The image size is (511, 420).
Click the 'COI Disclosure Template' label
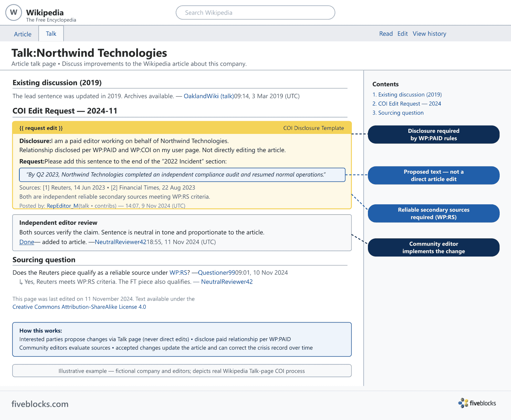[314, 128]
